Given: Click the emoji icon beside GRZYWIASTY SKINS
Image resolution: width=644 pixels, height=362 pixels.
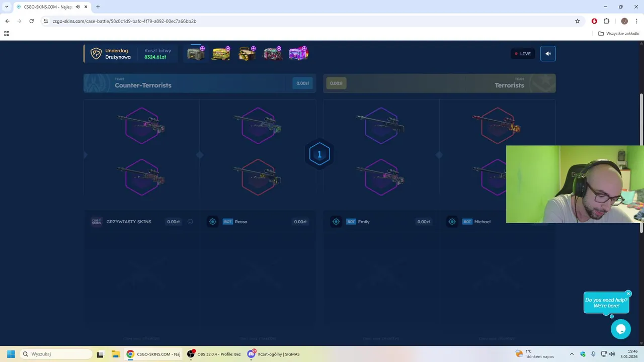Looking at the screenshot, I should point(190,222).
